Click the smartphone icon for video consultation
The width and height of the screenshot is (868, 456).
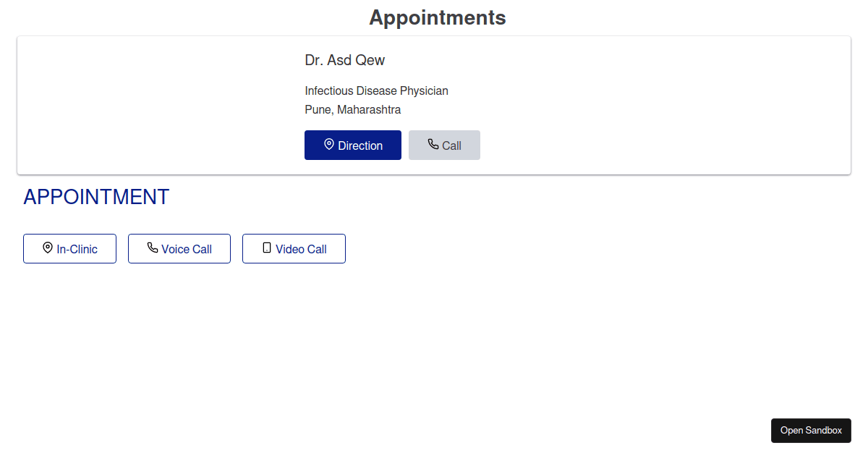(x=266, y=248)
